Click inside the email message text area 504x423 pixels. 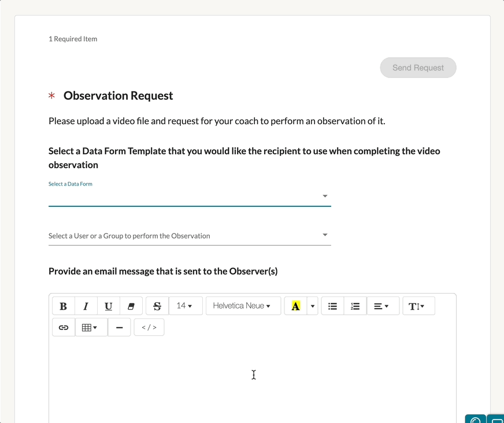[x=253, y=376]
